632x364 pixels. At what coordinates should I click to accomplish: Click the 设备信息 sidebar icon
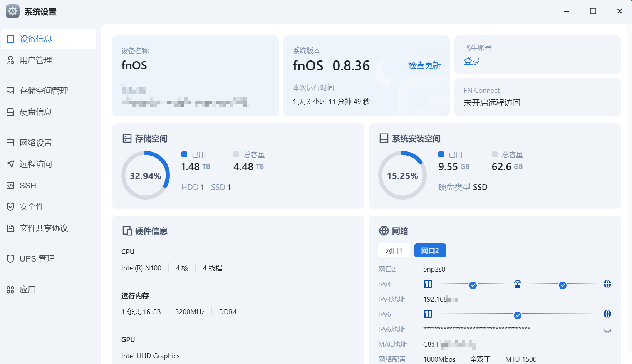(x=10, y=39)
